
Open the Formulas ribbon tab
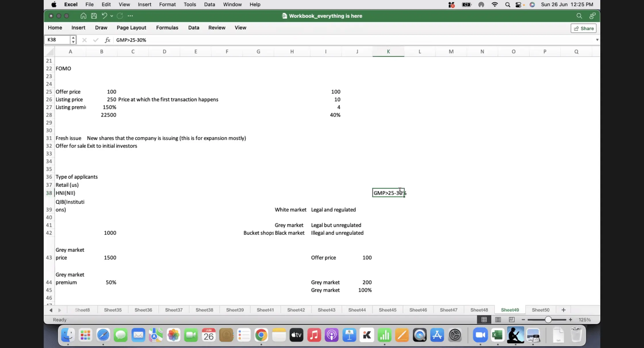[167, 28]
